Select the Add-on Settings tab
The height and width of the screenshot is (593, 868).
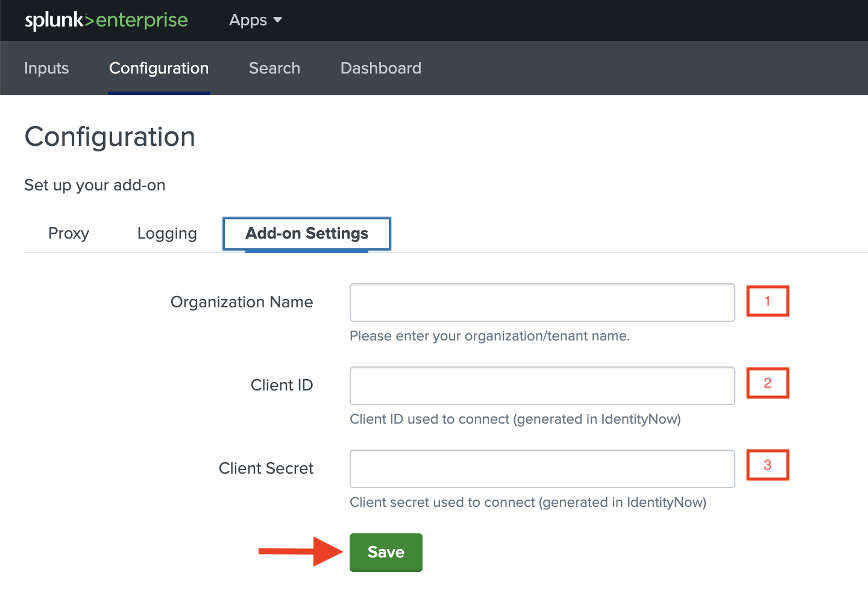coord(306,233)
